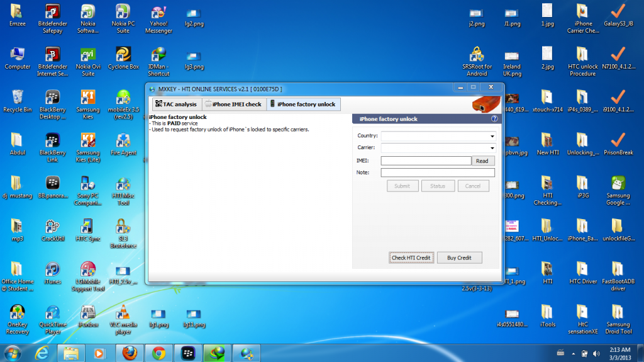Open iPhone Carrier Check folder icon
The width and height of the screenshot is (644, 362).
click(x=583, y=19)
